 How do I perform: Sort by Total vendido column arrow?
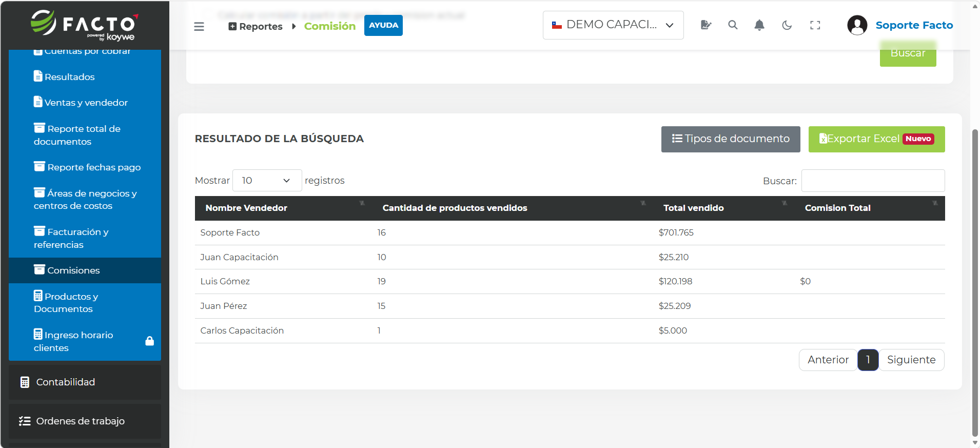coord(785,203)
